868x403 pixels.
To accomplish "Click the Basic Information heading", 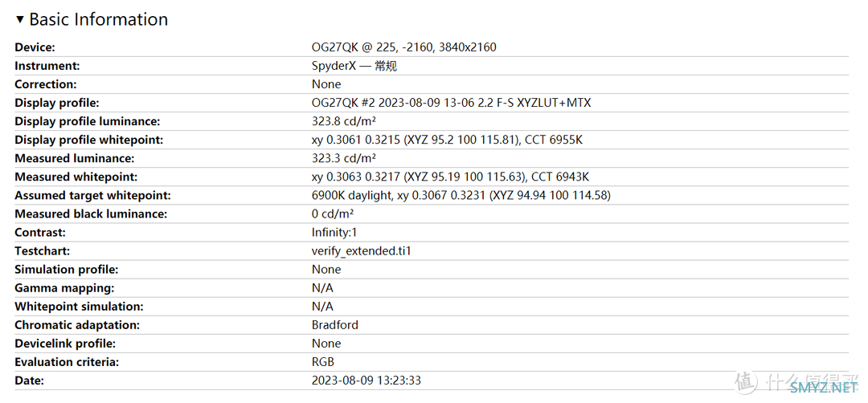I will click(99, 19).
